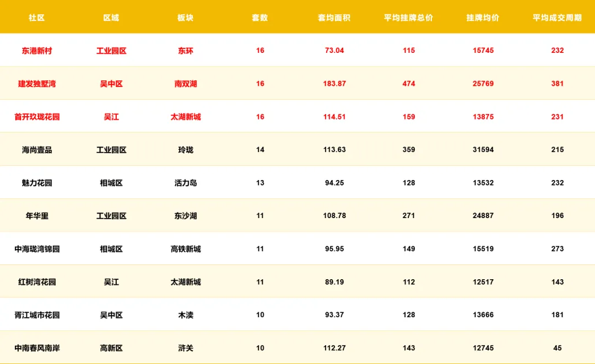The width and height of the screenshot is (595, 364).
Task: Click the count 11 in 年华里 row
Action: 260,215
